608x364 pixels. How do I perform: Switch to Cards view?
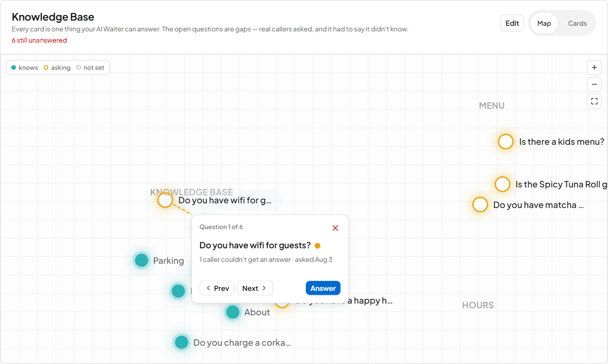point(578,23)
